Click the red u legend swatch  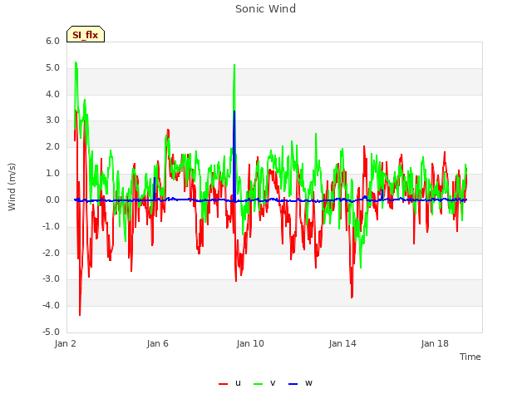[x=224, y=384]
